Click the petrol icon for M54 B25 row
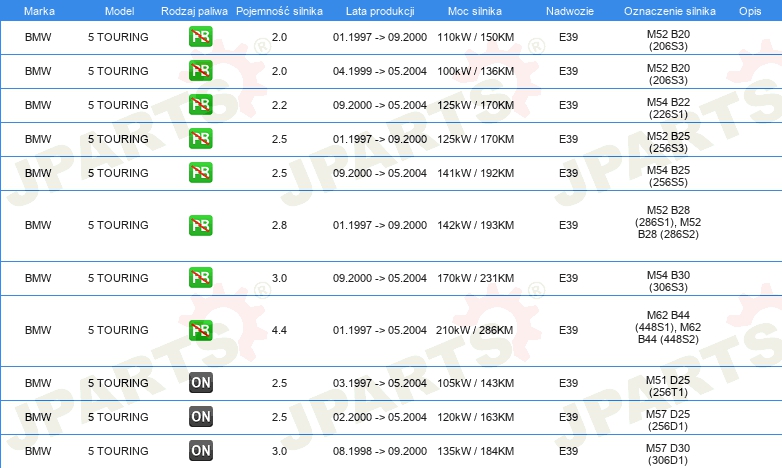This screenshot has height=468, width=782. pos(200,173)
